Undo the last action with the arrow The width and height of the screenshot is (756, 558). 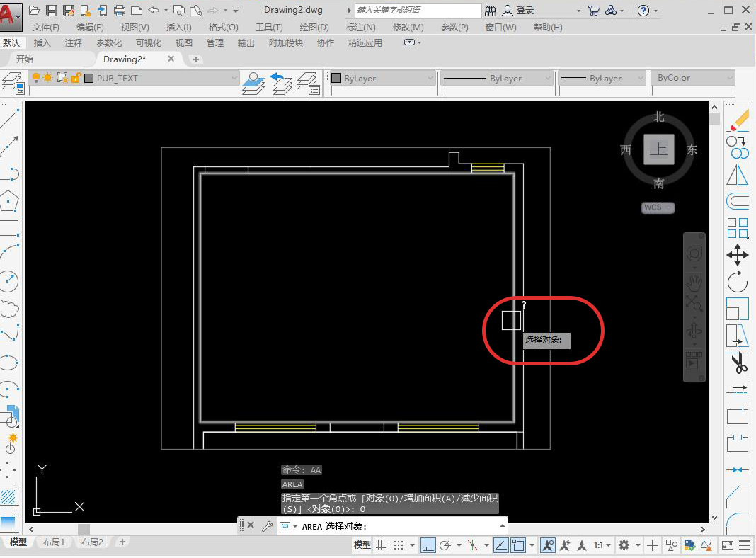154,10
